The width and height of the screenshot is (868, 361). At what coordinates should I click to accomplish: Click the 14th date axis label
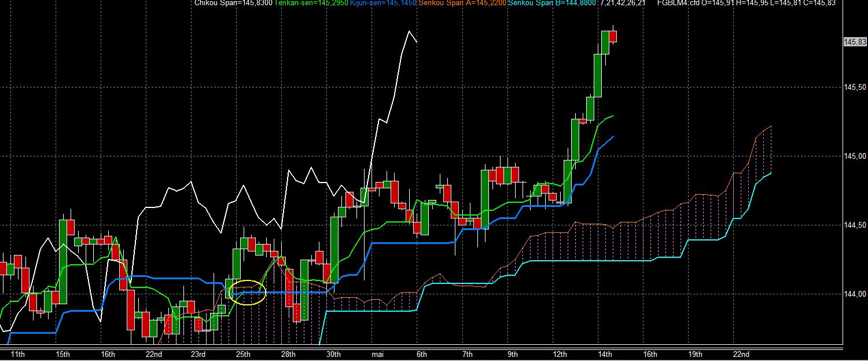[x=605, y=354]
